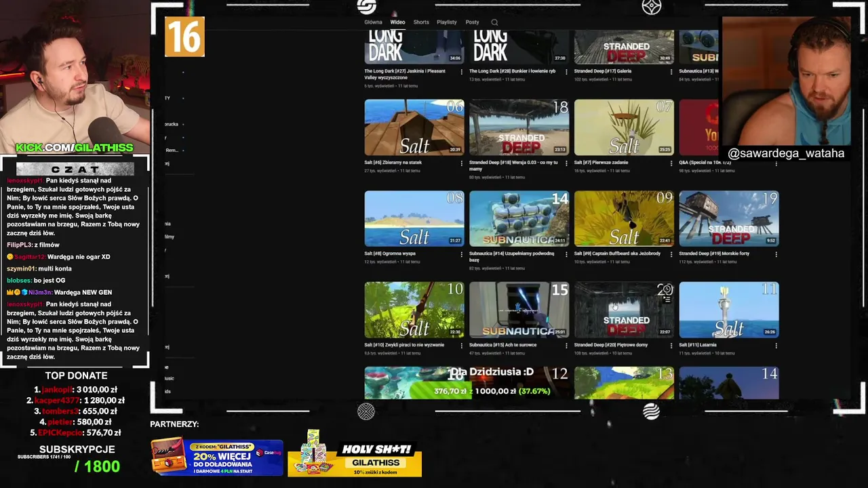Open three-dot menu for Salt [#6]
Image resolution: width=868 pixels, height=488 pixels.
tap(462, 163)
